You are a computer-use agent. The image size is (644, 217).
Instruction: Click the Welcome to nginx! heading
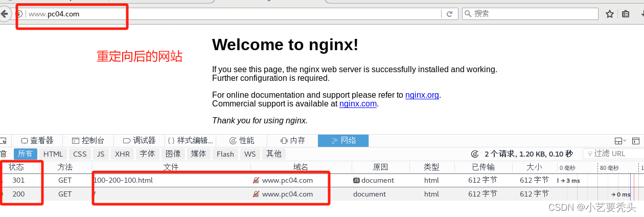coord(285,45)
